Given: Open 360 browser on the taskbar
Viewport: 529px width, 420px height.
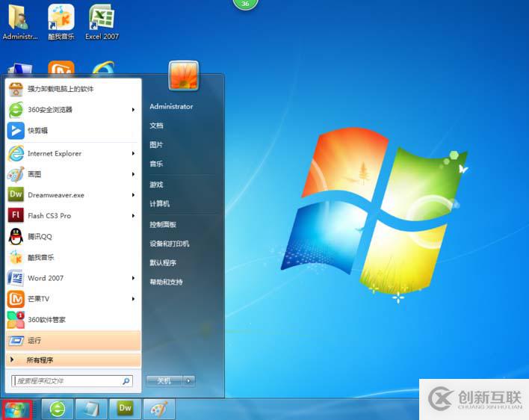Looking at the screenshot, I should (x=58, y=410).
